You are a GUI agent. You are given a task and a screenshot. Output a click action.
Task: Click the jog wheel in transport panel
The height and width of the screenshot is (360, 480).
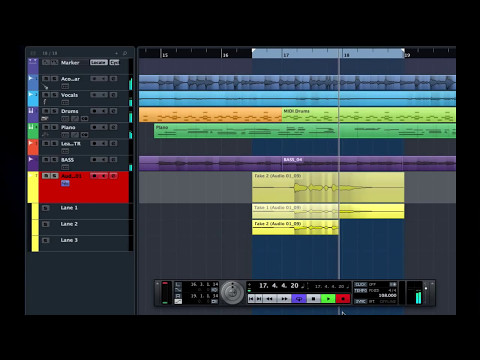click(x=233, y=293)
